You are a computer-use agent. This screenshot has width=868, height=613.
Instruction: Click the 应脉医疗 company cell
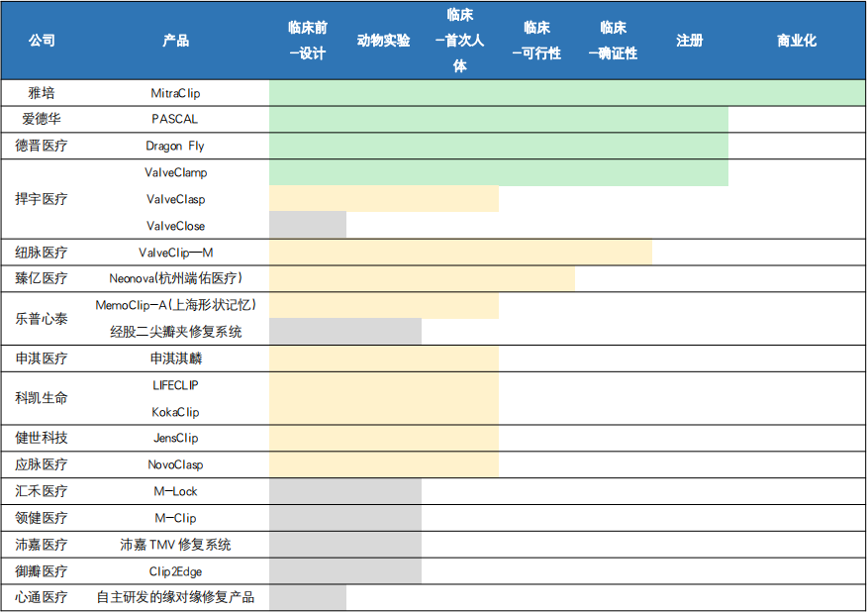coord(42,464)
